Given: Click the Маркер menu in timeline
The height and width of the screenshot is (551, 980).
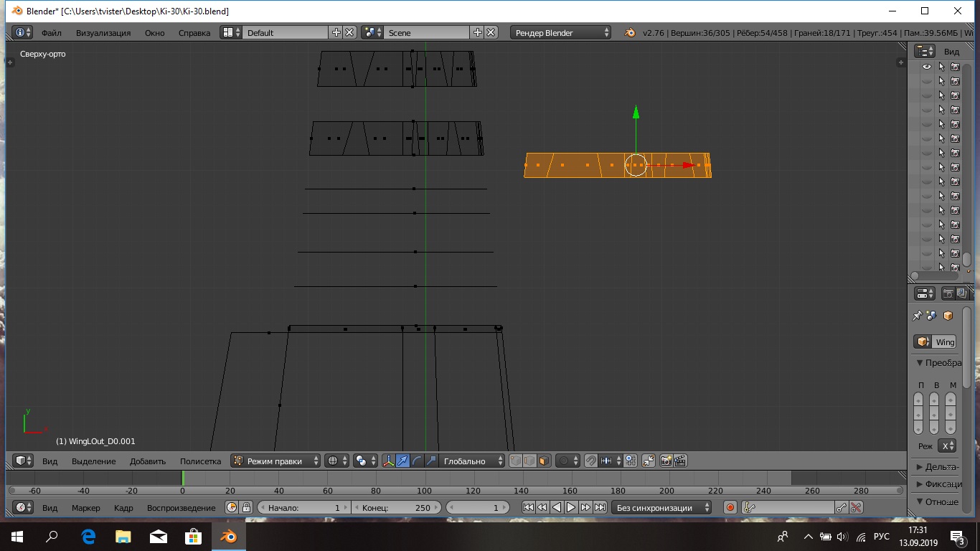Looking at the screenshot, I should 86,508.
